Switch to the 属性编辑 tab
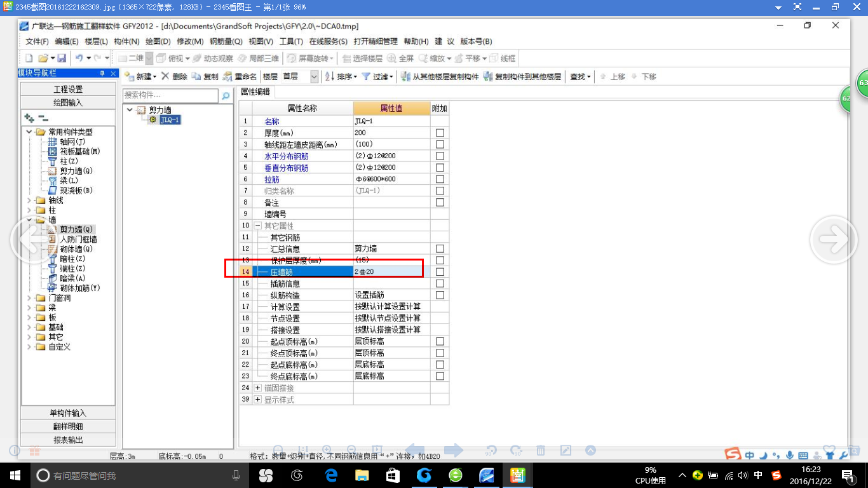The image size is (868, 488). point(255,92)
